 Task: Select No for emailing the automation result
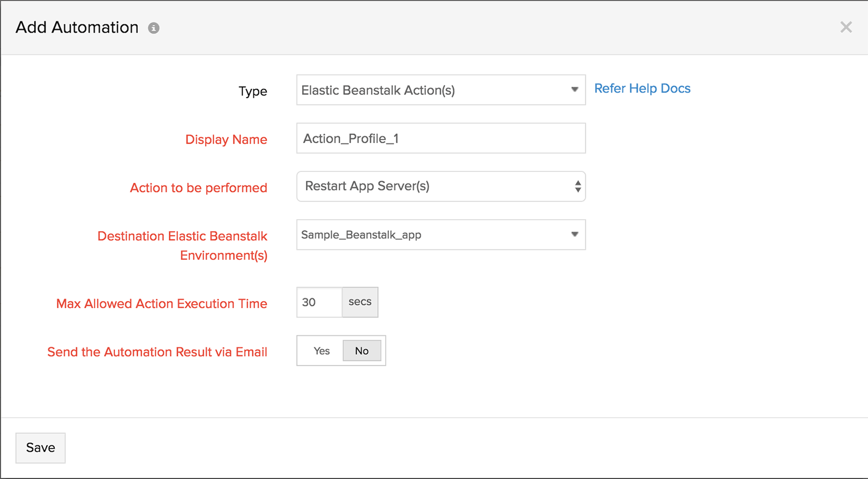362,351
